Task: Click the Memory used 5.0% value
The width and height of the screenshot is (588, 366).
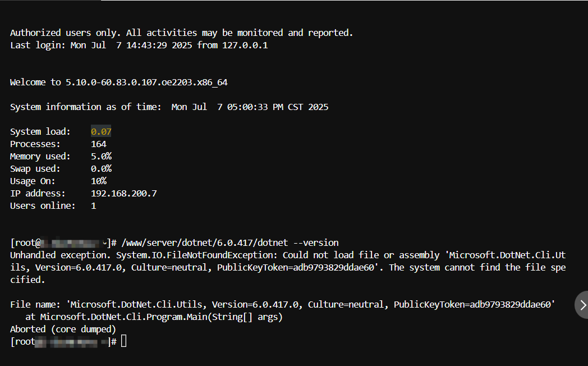Action: pyautogui.click(x=101, y=157)
